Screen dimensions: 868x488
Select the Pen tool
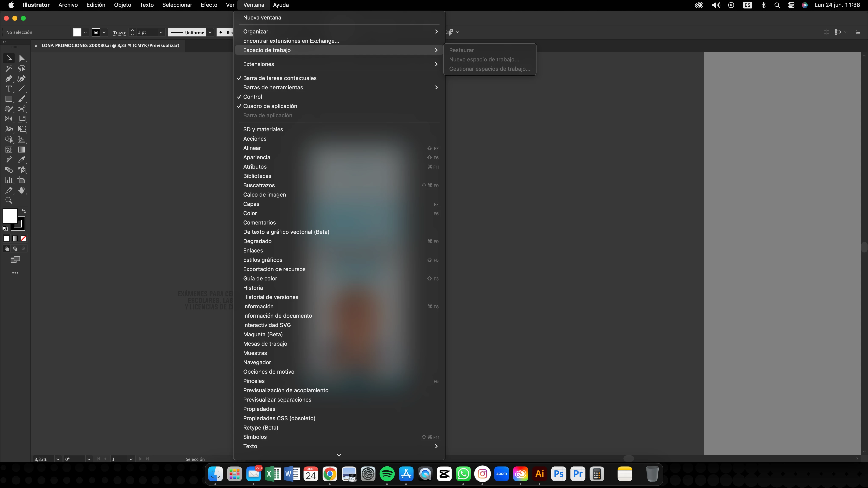pyautogui.click(x=9, y=79)
